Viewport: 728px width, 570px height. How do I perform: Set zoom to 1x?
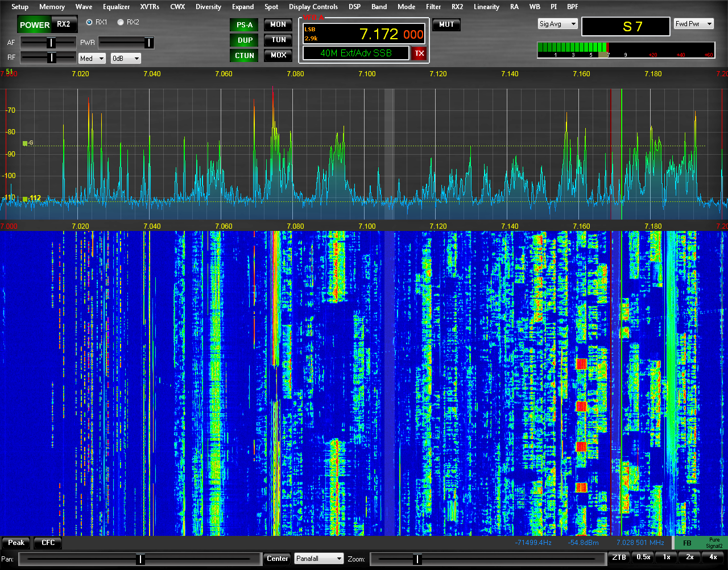667,557
